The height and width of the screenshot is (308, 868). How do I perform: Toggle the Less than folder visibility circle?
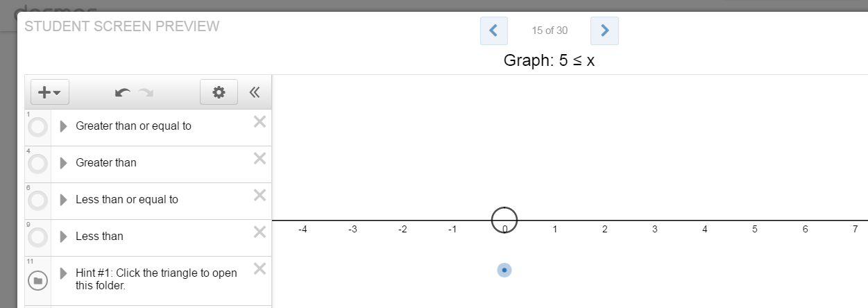[38, 237]
